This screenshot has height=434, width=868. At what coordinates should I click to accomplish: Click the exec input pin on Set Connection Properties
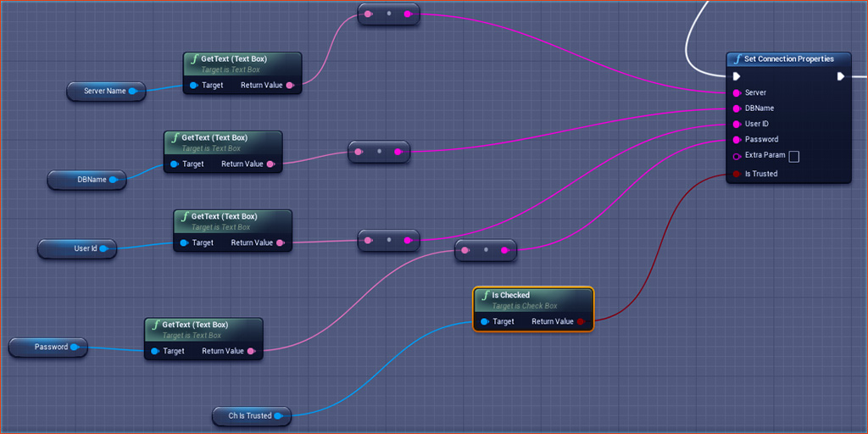(737, 76)
